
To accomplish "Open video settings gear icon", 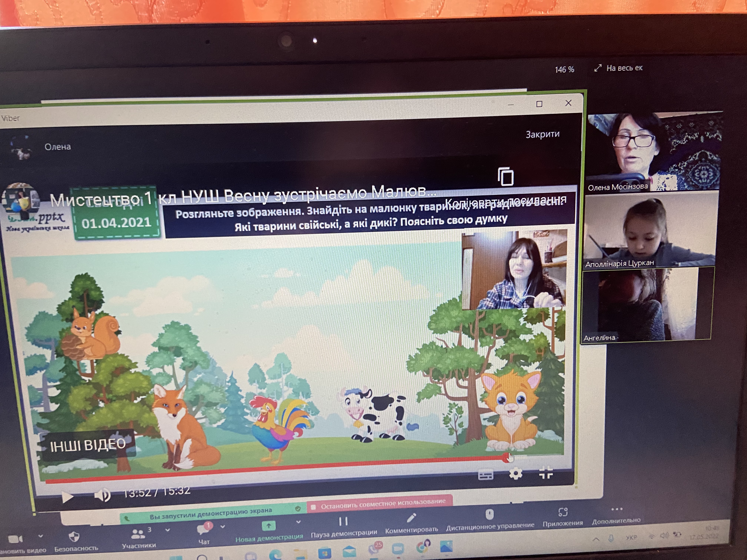I will pos(516,474).
